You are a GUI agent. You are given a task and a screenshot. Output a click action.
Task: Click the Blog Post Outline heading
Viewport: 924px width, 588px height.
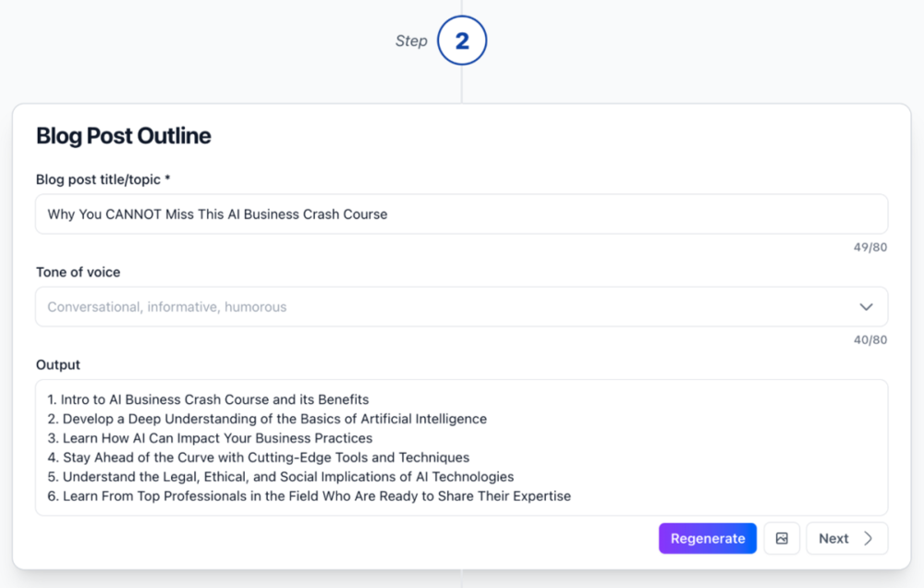click(124, 136)
